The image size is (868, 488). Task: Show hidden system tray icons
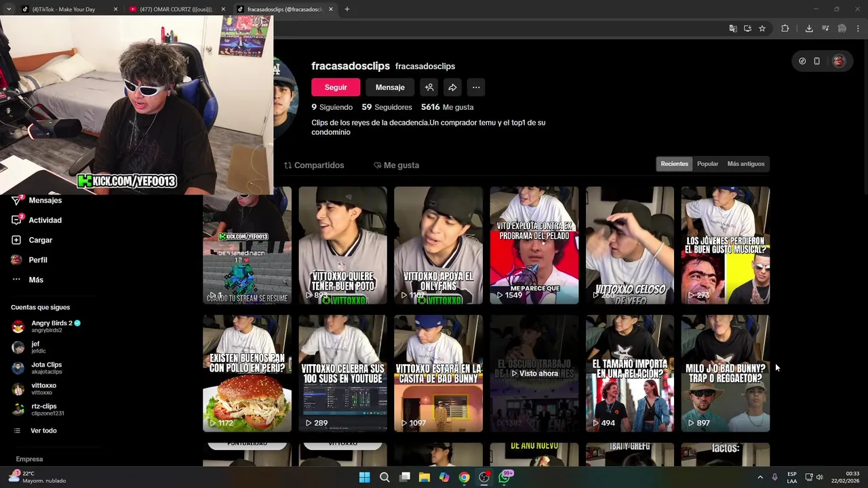(760, 477)
